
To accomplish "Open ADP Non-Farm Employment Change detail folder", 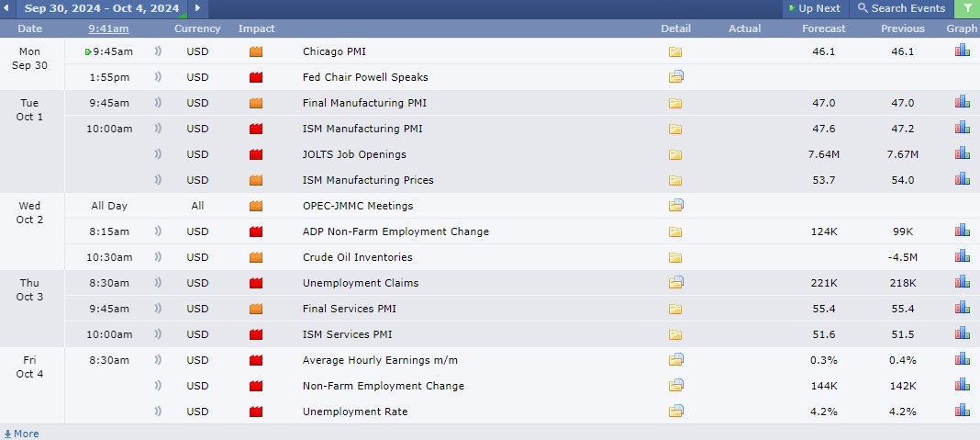I will [x=675, y=231].
